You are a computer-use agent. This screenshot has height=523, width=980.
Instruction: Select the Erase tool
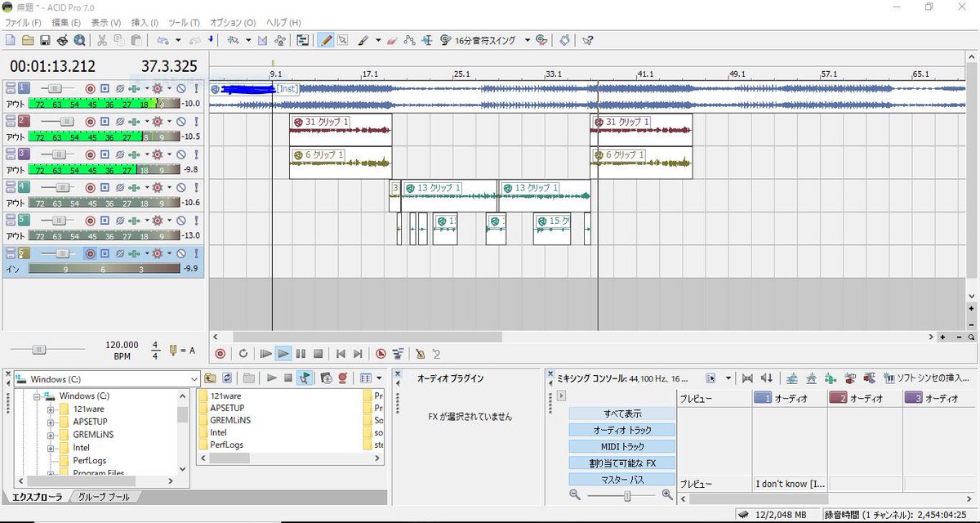point(391,40)
